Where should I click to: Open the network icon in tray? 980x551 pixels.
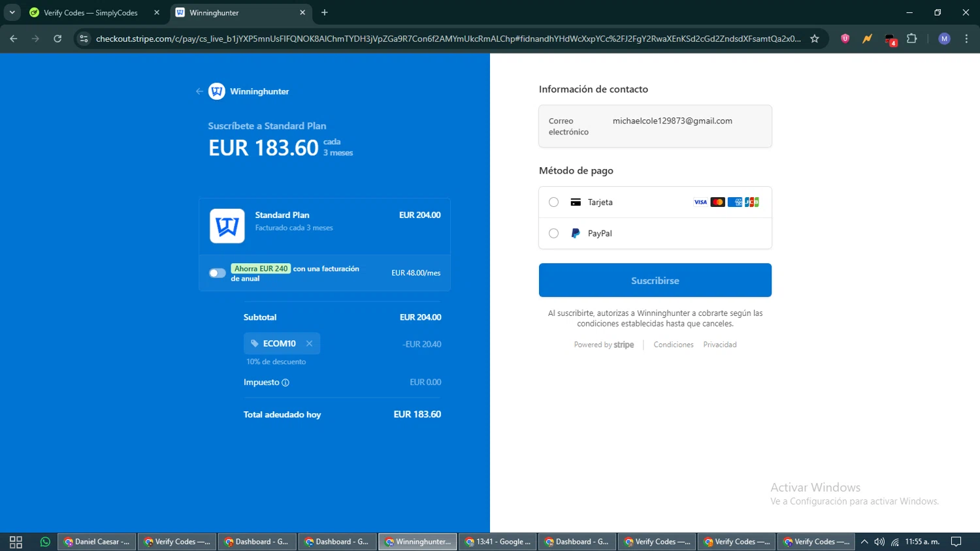pyautogui.click(x=895, y=542)
